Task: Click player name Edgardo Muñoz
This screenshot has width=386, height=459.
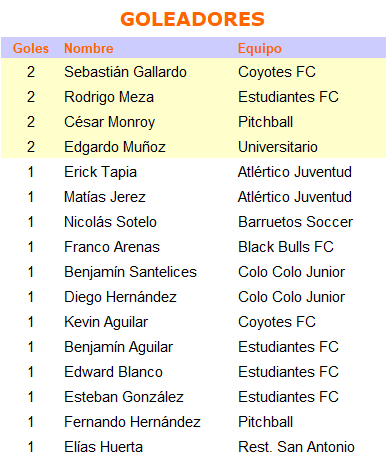Action: click(115, 147)
